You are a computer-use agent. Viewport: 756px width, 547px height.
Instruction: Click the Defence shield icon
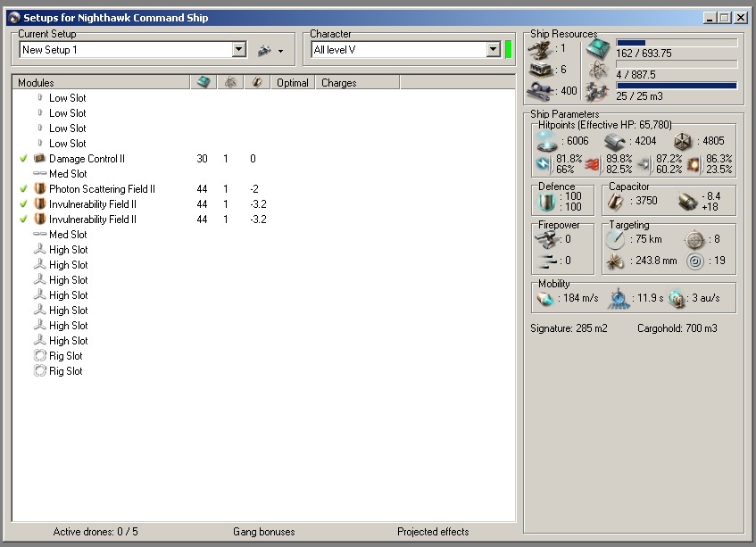point(547,202)
